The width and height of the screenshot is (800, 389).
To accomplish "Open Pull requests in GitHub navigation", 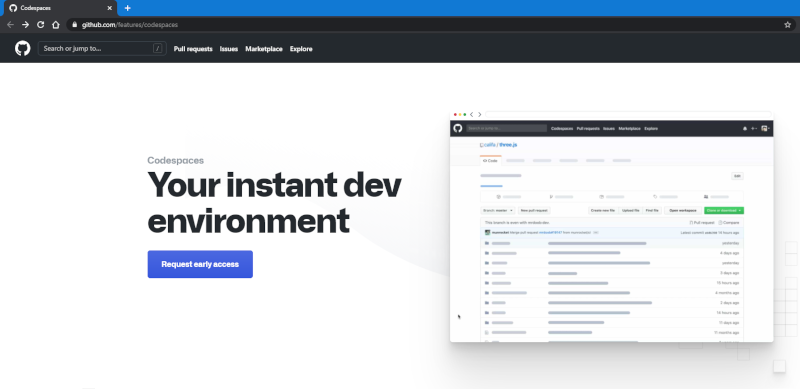I will click(x=193, y=49).
